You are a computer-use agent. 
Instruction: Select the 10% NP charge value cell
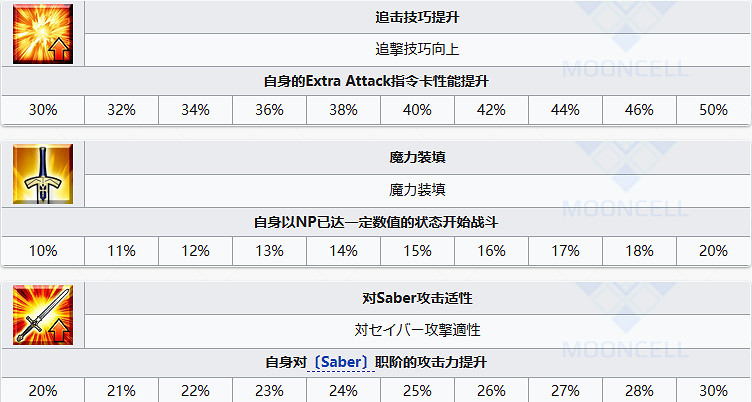[x=43, y=250]
